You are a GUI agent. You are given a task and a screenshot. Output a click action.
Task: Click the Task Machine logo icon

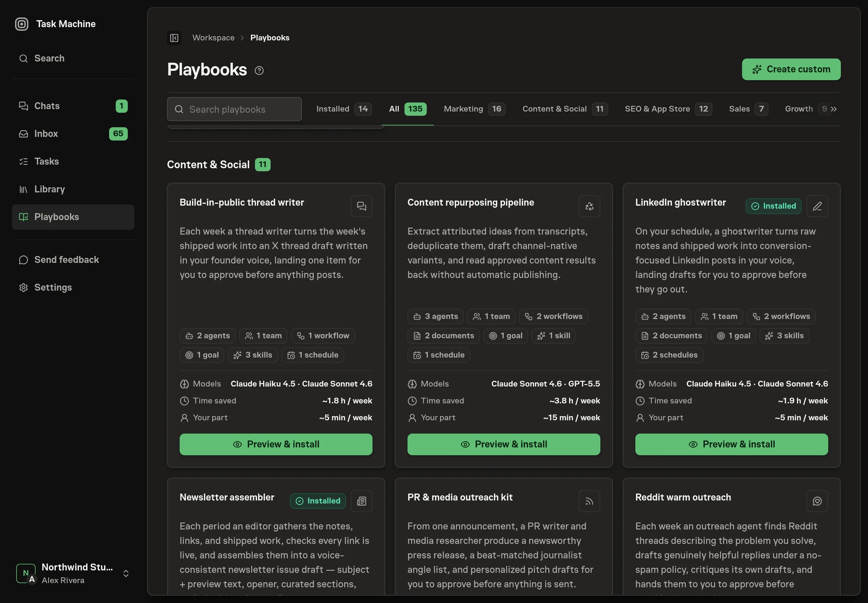point(21,24)
